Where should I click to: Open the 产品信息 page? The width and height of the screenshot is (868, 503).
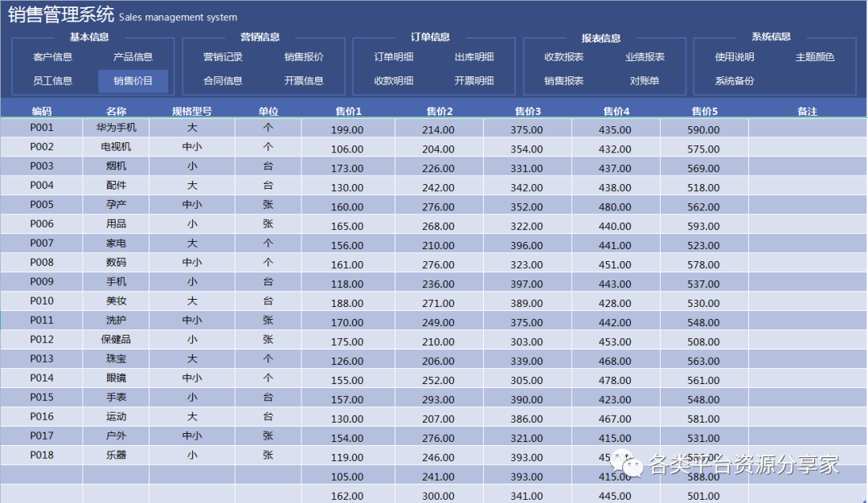pos(133,57)
